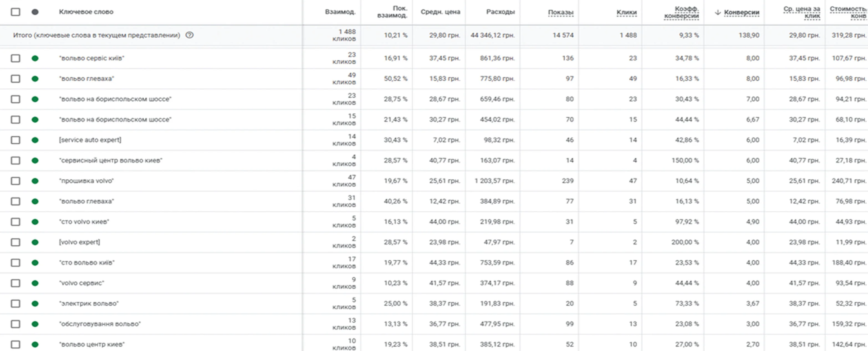Sort by Коэфф. конверсии column header
This screenshot has height=351, width=868.
coord(681,12)
